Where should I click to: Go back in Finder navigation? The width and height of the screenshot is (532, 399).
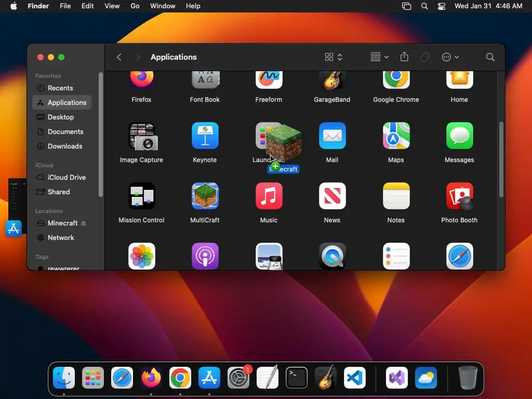(119, 57)
